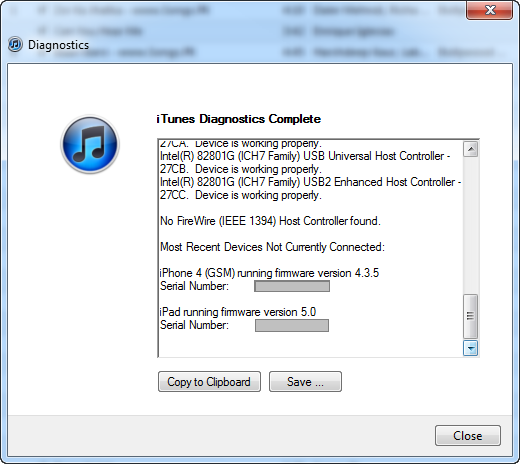This screenshot has height=464, width=520.
Task: Click the large iTunes music note logo
Action: coord(90,144)
